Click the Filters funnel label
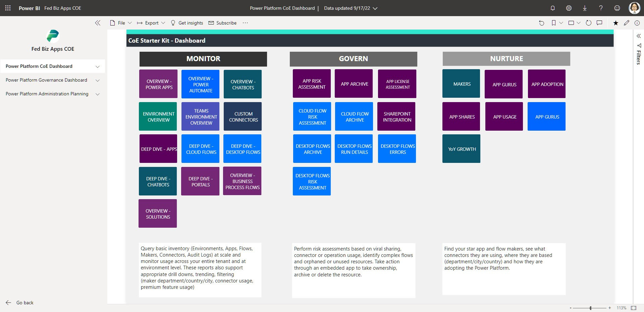This screenshot has height=312, width=644. (639, 54)
